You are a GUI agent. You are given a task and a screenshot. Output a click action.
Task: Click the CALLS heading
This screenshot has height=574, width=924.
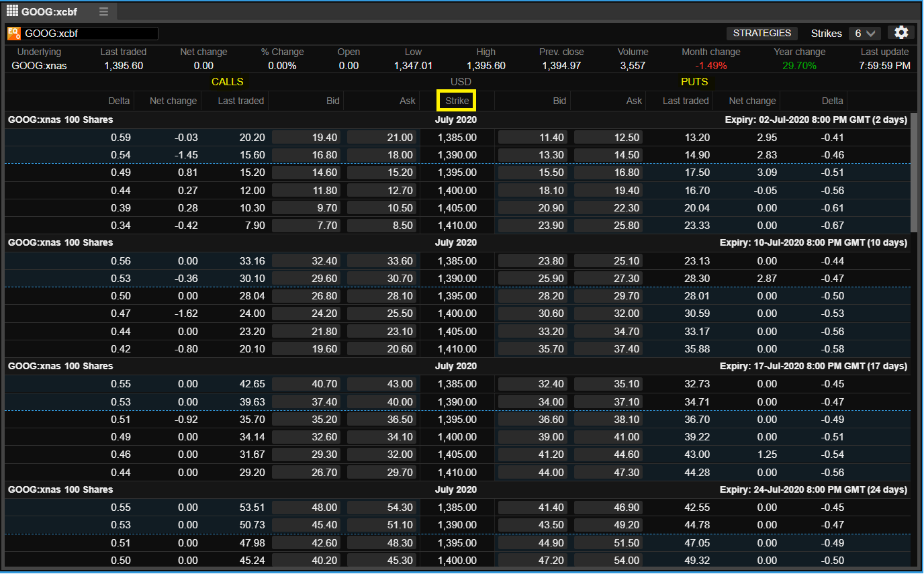[x=228, y=82]
